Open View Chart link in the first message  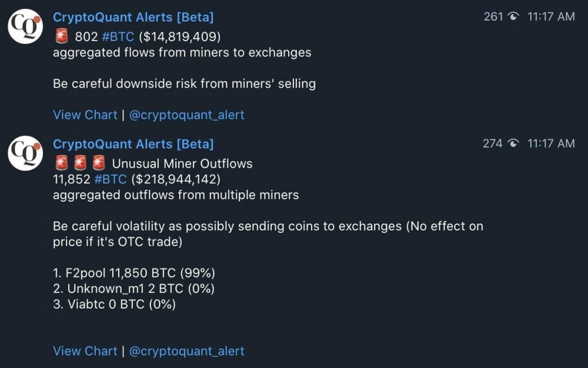pos(85,115)
